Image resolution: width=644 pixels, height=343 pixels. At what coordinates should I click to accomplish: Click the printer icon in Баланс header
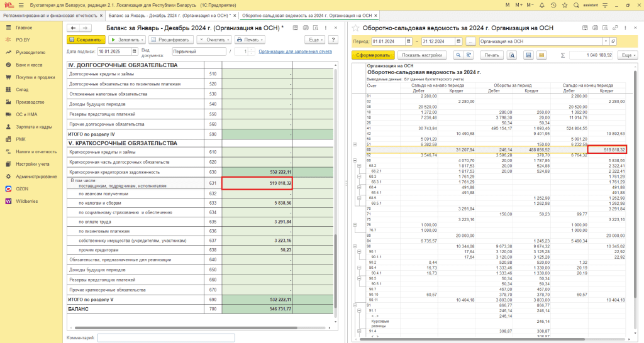(x=306, y=28)
